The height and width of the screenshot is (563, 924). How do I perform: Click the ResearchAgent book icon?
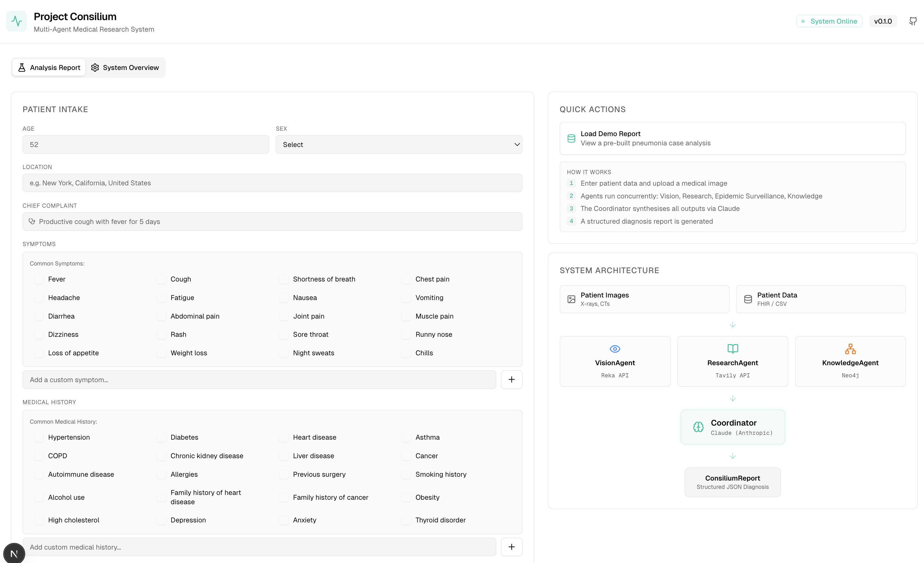732,349
